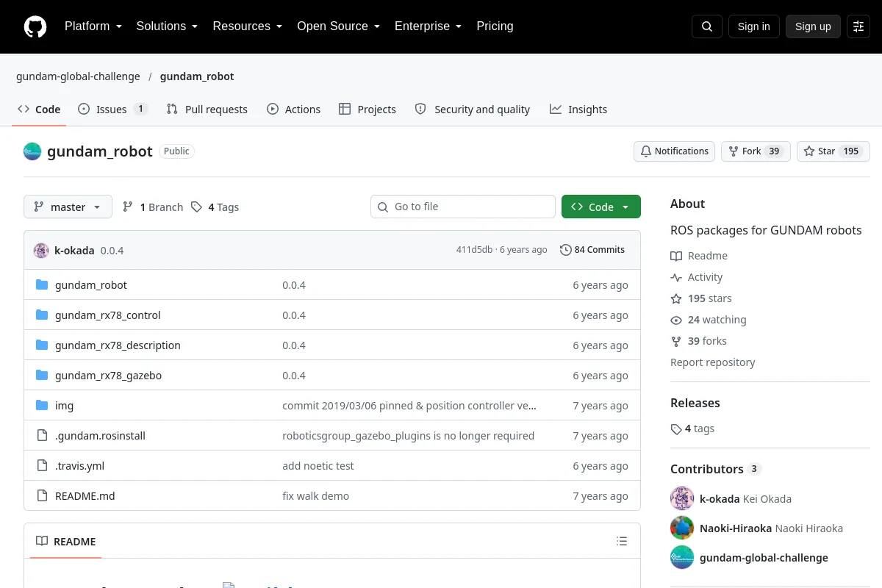Click the .travis.yml file icon

tap(42, 466)
